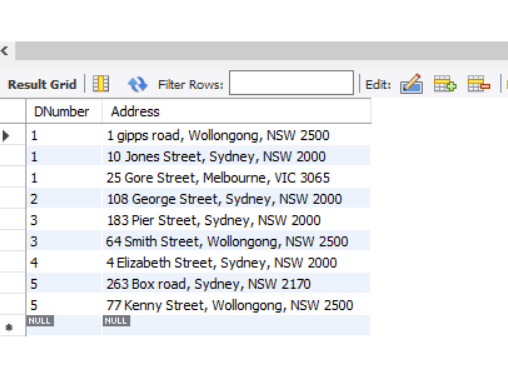Select cell '1 gipps road, Wollongong, NSW 2500'

click(x=236, y=135)
